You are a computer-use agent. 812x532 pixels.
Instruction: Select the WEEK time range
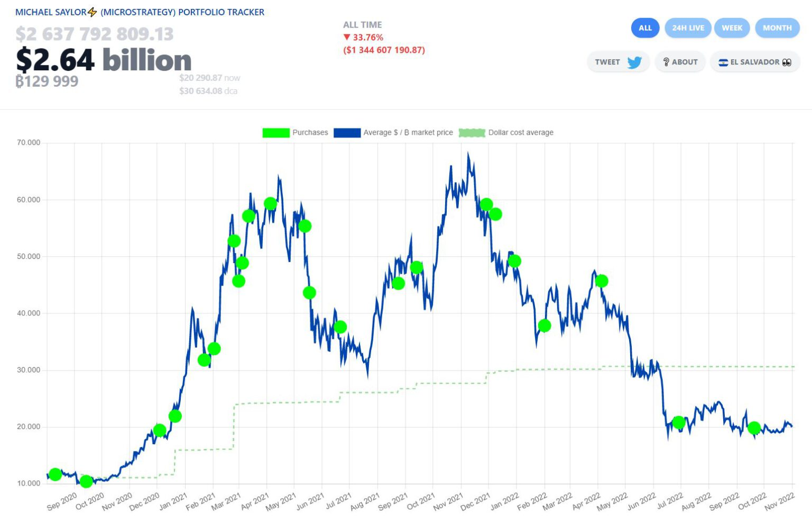tap(732, 28)
